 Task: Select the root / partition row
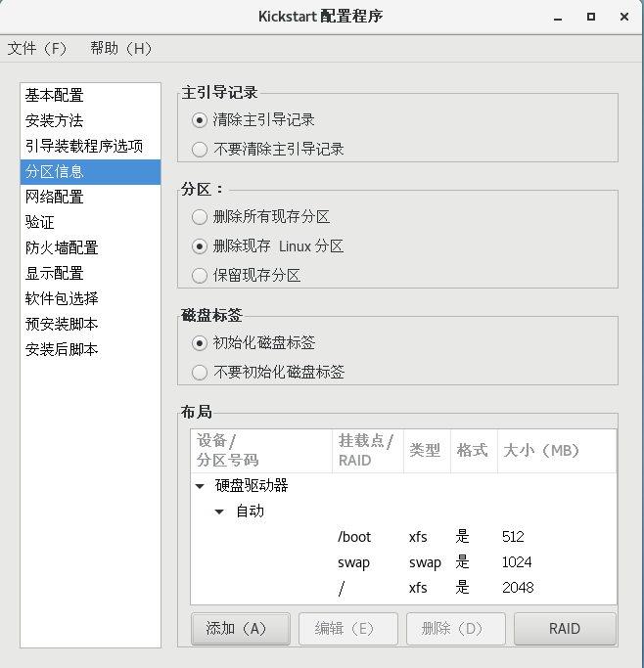(403, 588)
